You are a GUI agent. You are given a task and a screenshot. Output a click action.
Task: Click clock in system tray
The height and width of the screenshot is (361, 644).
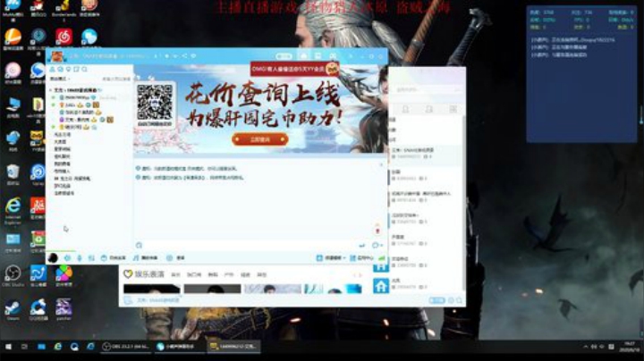pos(629,347)
